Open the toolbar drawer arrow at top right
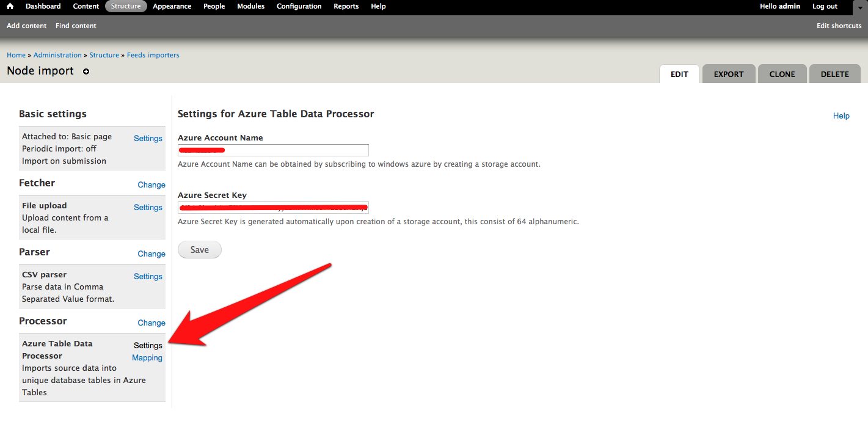The image size is (868, 427). [859, 7]
